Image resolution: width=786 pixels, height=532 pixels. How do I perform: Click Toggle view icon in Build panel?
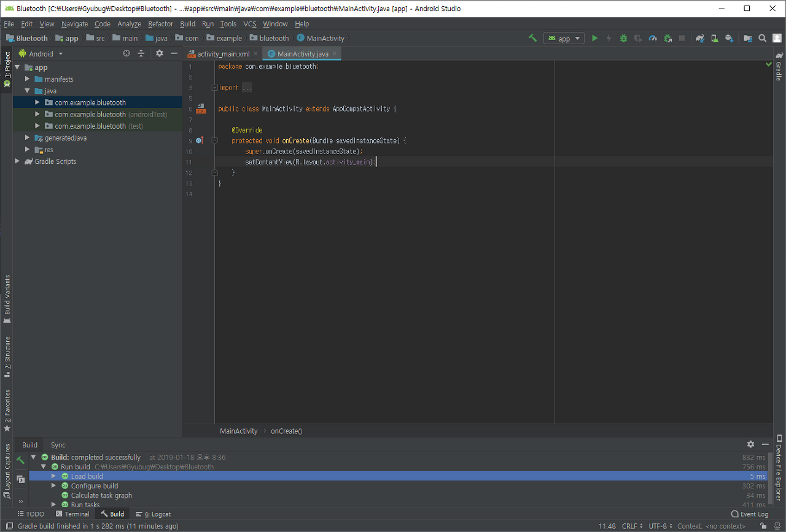[20, 479]
